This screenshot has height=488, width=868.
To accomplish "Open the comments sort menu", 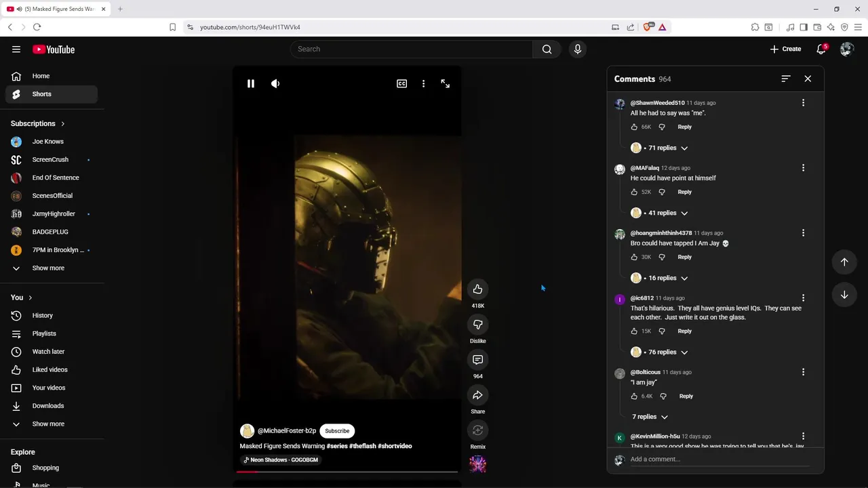I will [x=786, y=79].
